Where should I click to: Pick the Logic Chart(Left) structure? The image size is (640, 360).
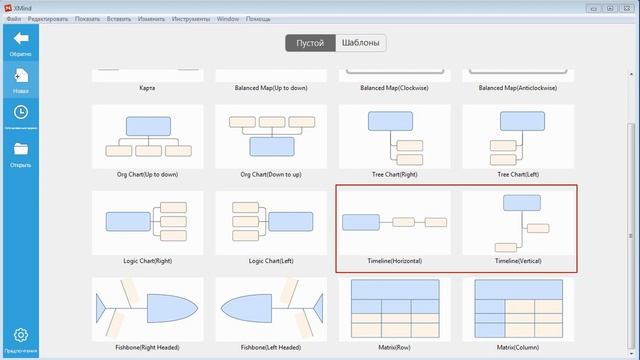[271, 223]
